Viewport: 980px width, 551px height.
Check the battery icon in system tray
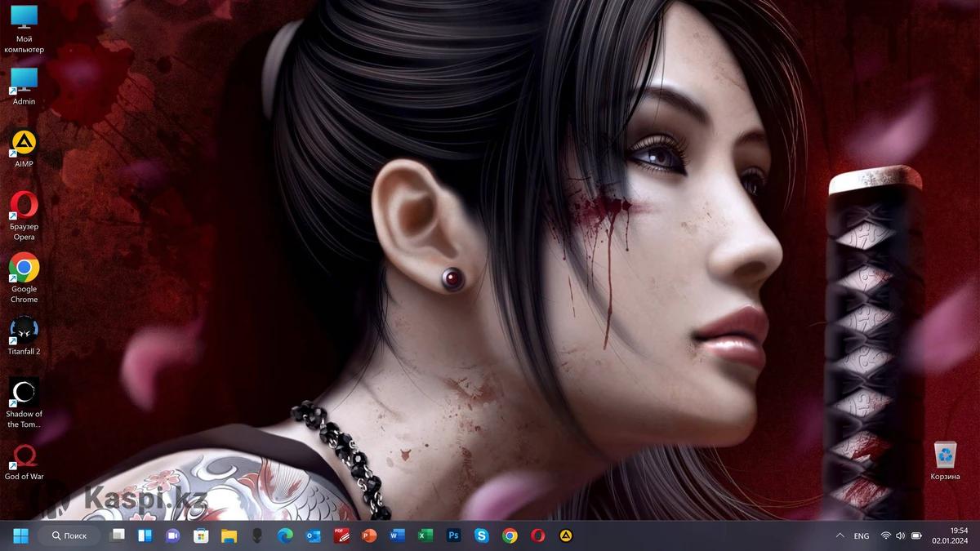coord(915,535)
